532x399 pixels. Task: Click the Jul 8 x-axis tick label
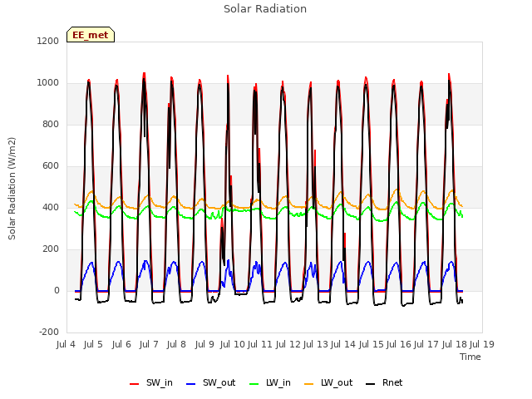[176, 344]
